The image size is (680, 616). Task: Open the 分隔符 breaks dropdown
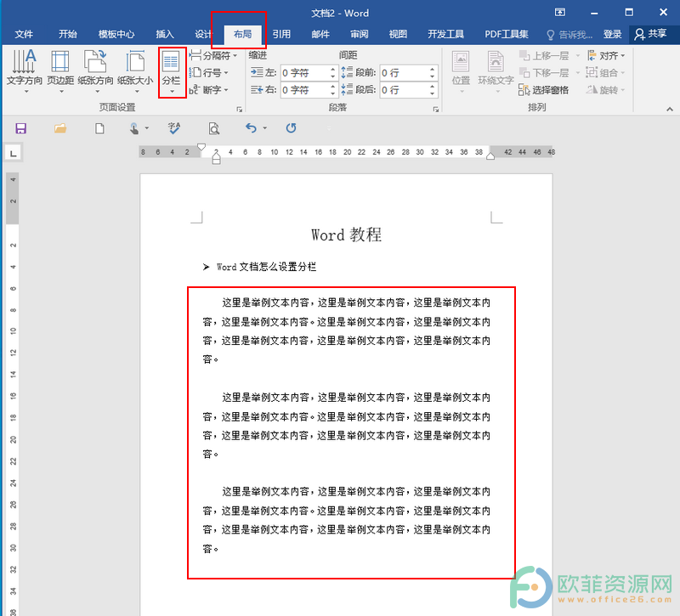click(213, 55)
